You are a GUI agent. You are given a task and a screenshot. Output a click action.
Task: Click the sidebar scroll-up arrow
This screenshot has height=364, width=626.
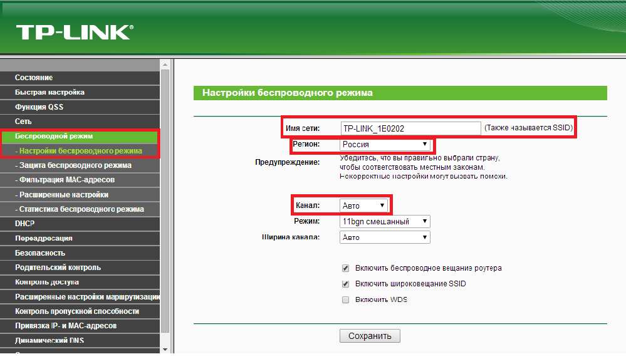click(x=165, y=65)
